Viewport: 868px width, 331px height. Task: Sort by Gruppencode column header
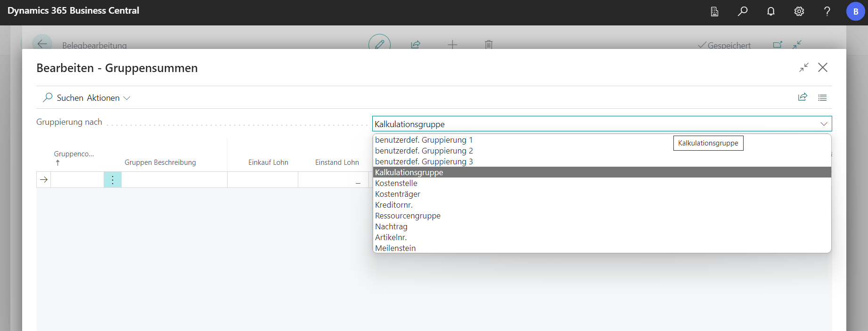pyautogui.click(x=74, y=154)
